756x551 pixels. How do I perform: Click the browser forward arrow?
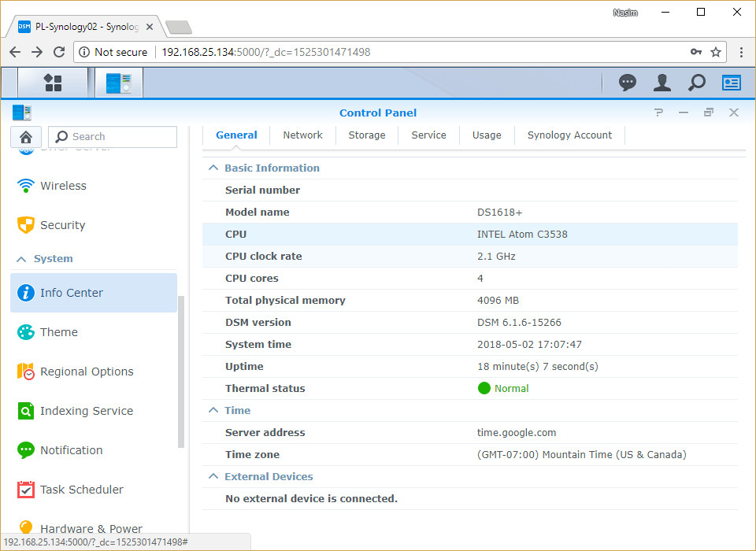tap(37, 52)
